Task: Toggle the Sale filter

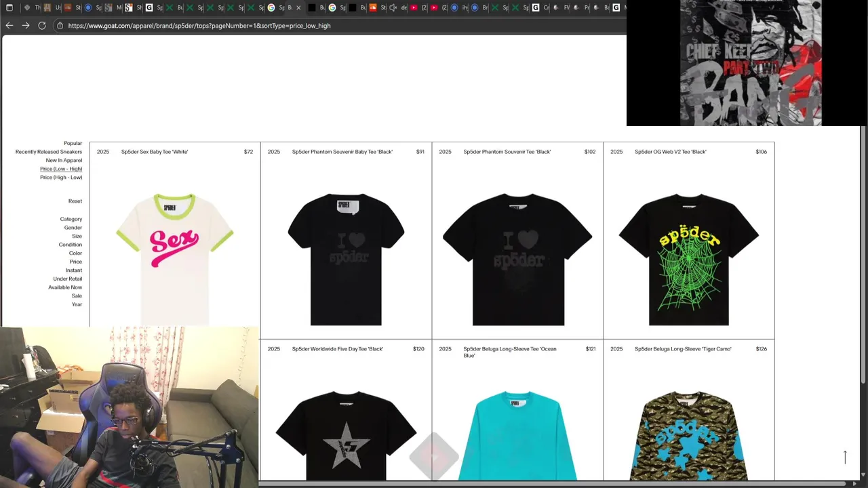Action: pyautogui.click(x=77, y=296)
